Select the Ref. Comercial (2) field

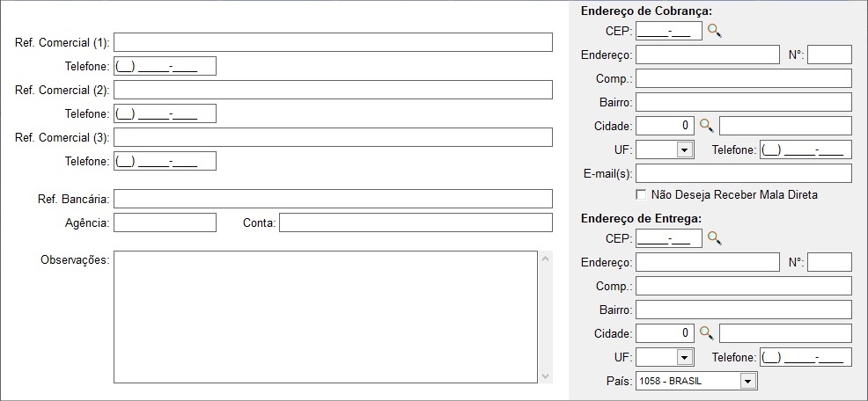pyautogui.click(x=333, y=90)
